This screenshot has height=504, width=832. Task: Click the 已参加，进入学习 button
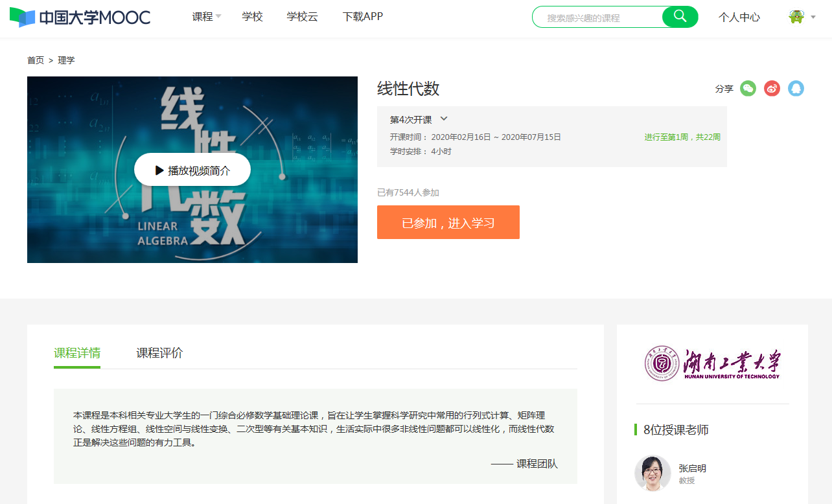[x=448, y=222]
